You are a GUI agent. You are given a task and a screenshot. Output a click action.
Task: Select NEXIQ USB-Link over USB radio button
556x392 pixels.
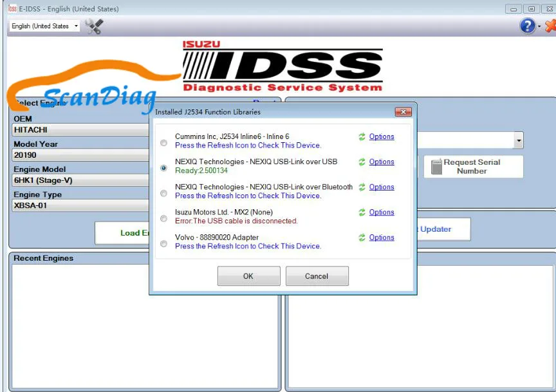pos(163,168)
